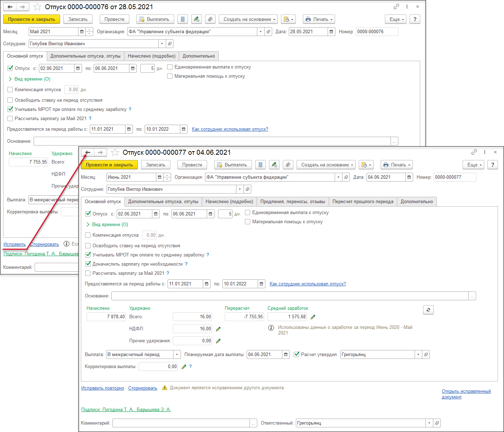Enable Освободить ставку на период отсутствия in front window
Image resolution: width=504 pixels, height=432 pixels.
tap(88, 245)
